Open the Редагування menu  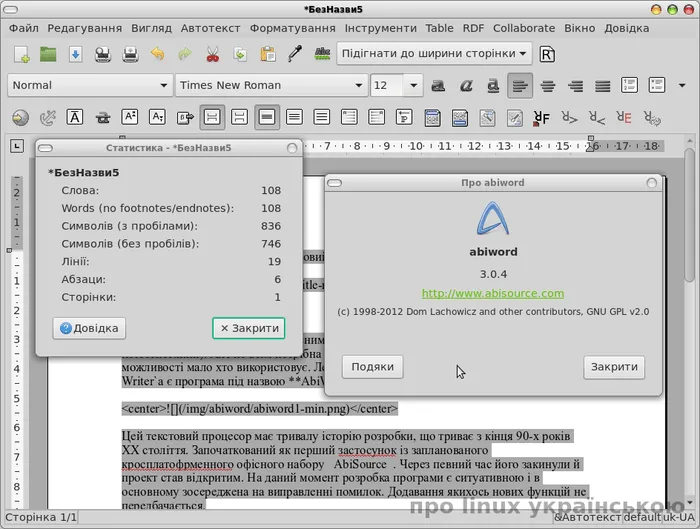coord(85,28)
